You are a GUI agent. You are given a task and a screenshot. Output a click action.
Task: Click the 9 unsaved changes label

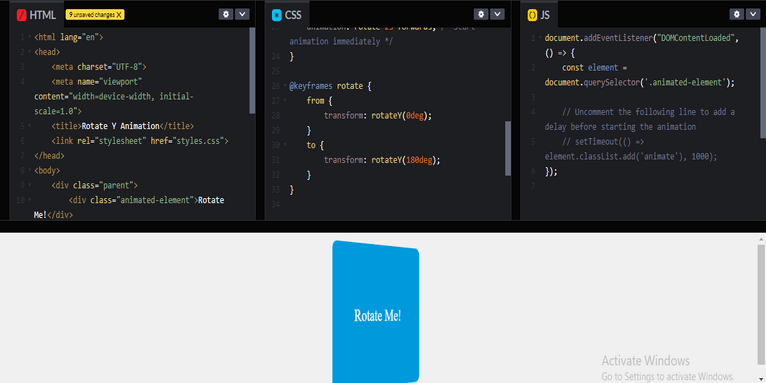[91, 15]
